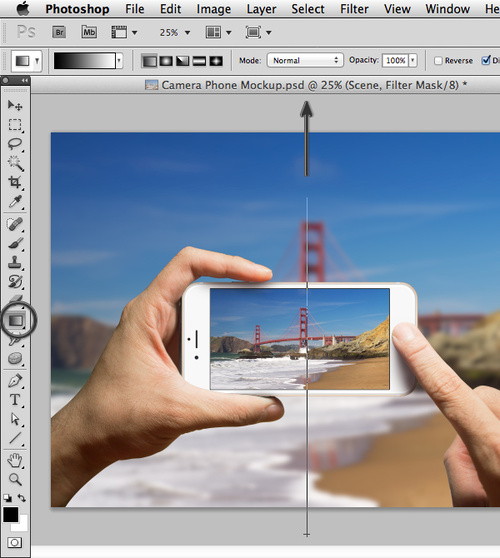Open the File menu

(x=135, y=9)
